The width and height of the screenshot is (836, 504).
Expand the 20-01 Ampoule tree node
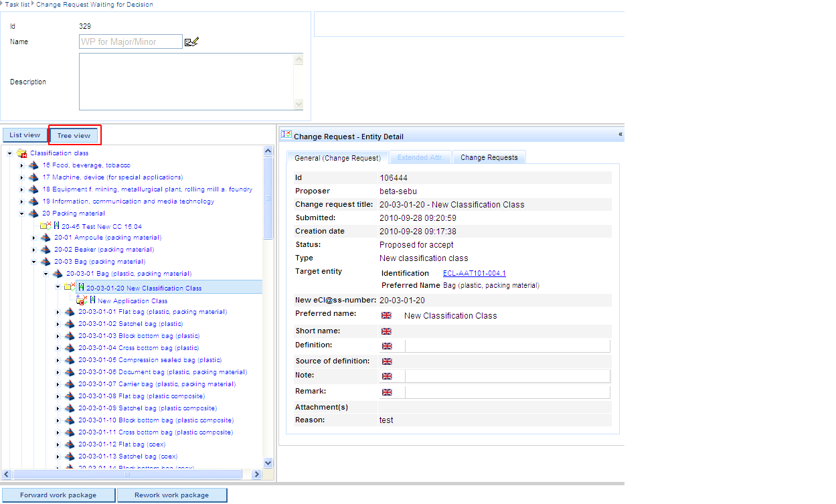pos(33,238)
